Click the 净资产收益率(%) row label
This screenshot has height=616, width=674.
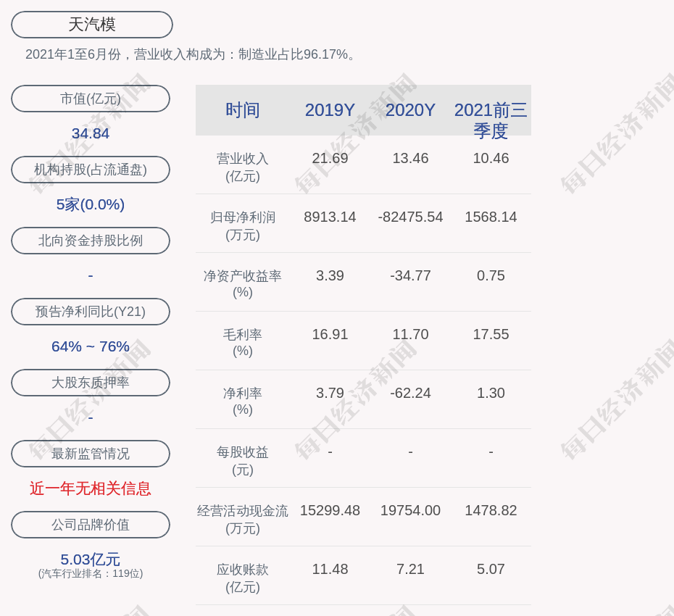243,284
